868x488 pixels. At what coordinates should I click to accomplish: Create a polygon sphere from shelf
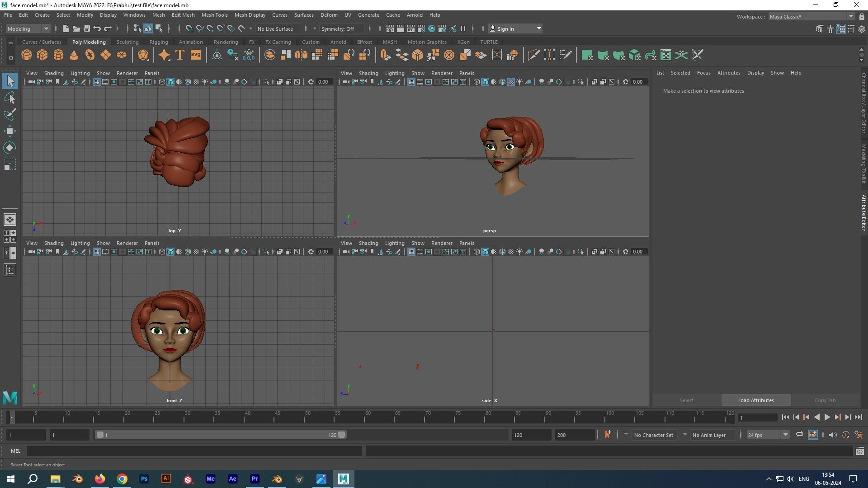27,55
